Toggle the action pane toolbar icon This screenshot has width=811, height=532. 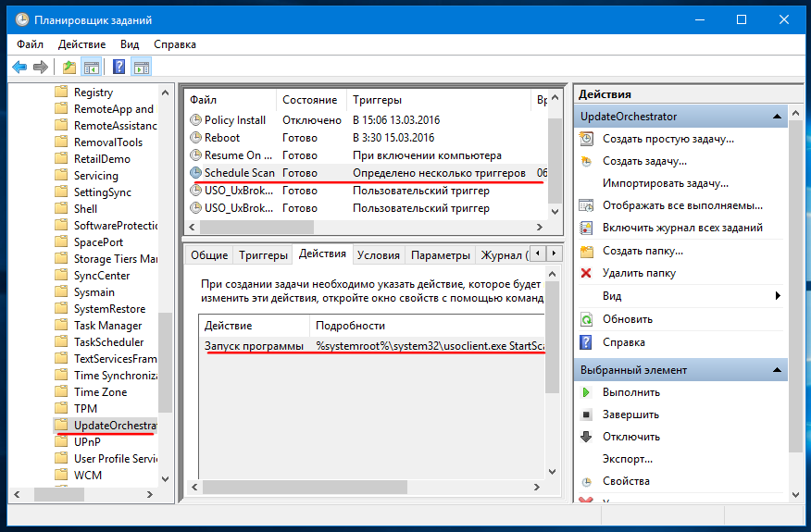(142, 67)
